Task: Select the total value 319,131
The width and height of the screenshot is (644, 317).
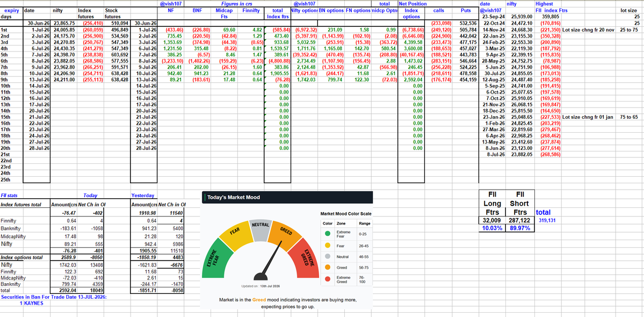Action: (547, 220)
